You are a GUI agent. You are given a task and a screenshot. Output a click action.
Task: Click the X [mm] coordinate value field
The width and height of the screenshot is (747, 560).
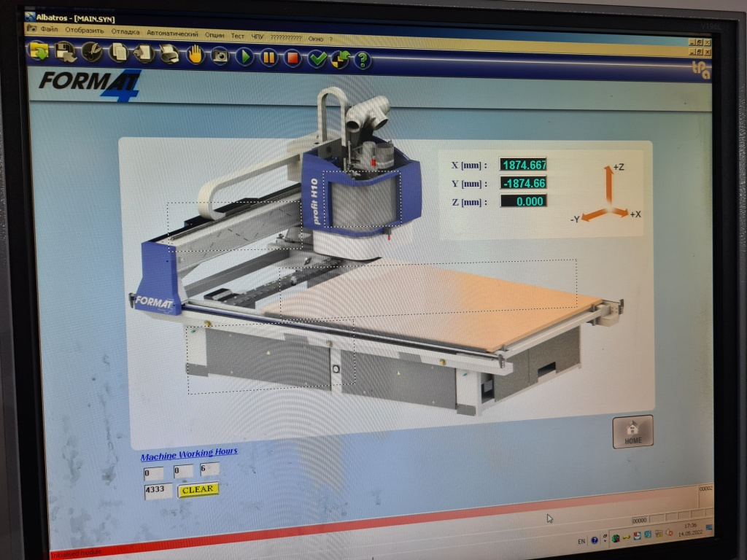tap(523, 165)
